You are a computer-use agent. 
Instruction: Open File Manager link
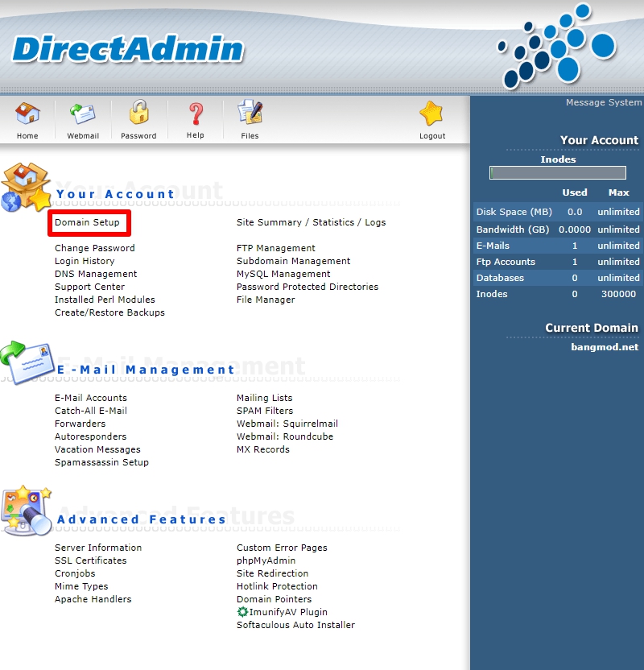point(266,299)
